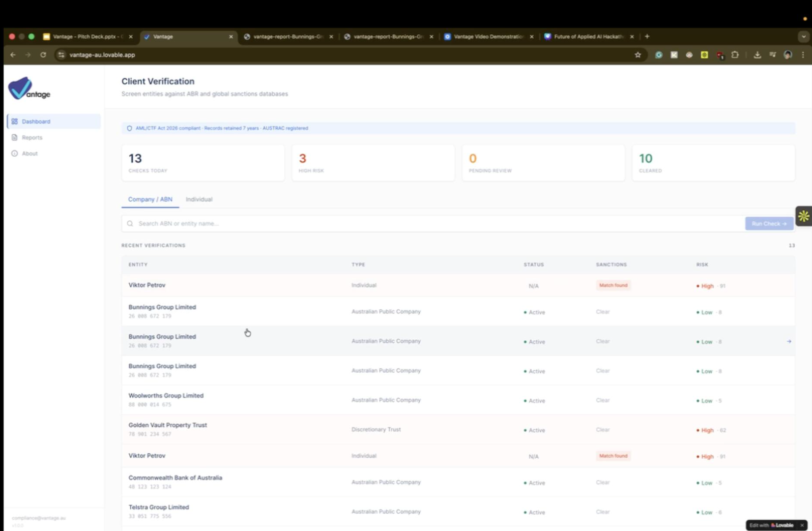Click the Cleared stat card
Screen dimensions: 812x531
click(713, 163)
